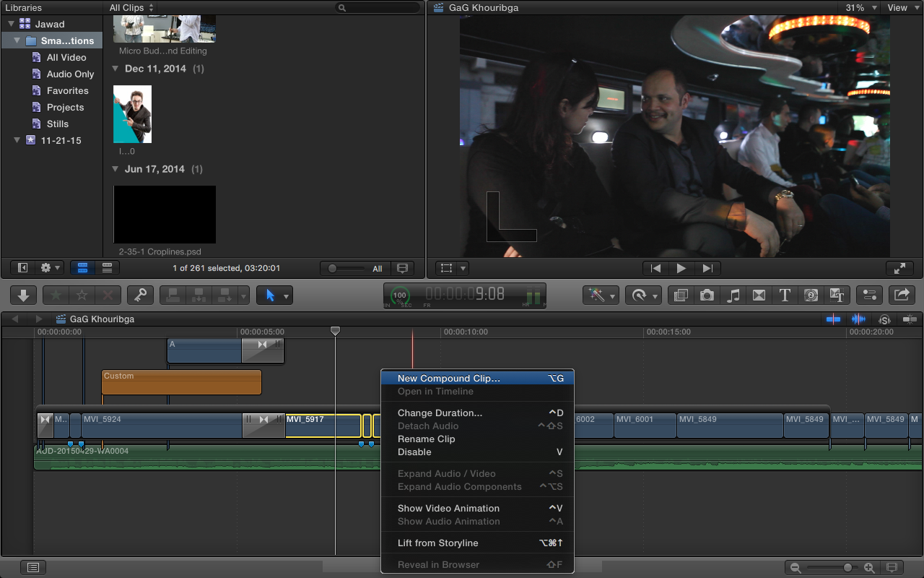
Task: Open the Titles browser
Action: click(785, 295)
